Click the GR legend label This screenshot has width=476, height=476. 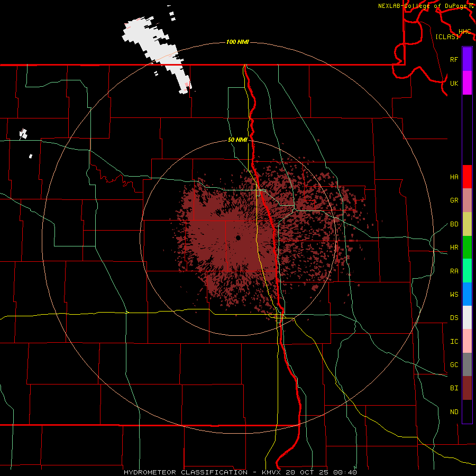click(454, 200)
